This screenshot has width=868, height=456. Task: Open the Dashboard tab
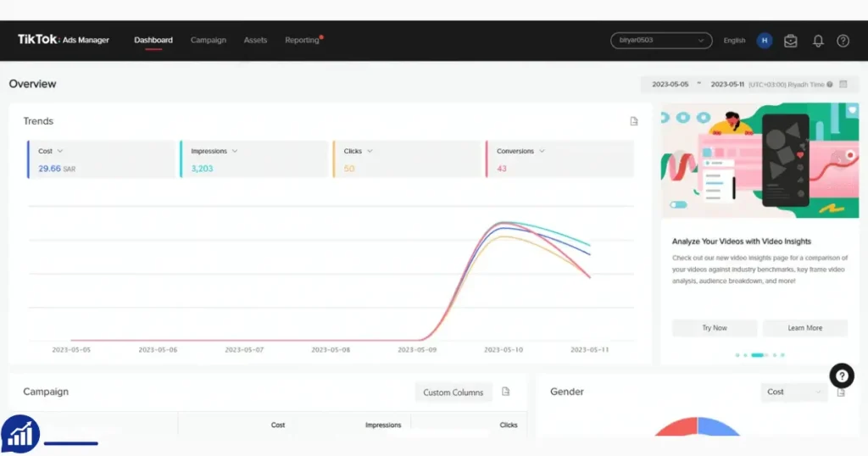pyautogui.click(x=153, y=40)
